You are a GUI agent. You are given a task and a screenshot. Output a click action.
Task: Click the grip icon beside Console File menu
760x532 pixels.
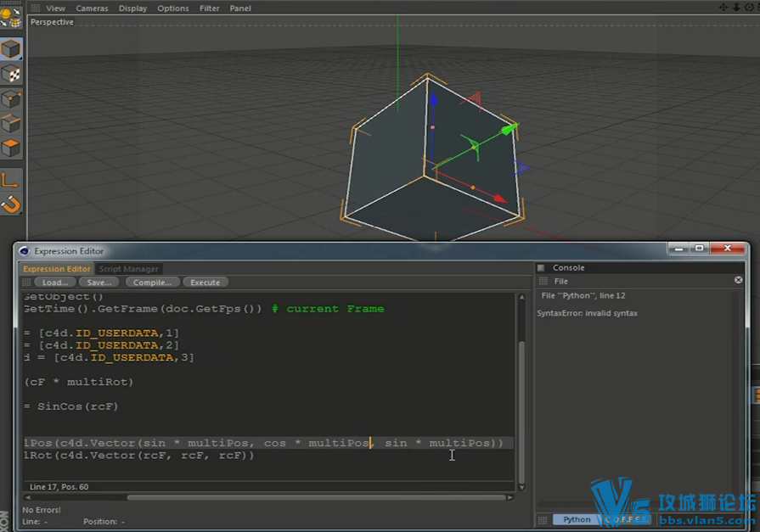[x=543, y=281]
